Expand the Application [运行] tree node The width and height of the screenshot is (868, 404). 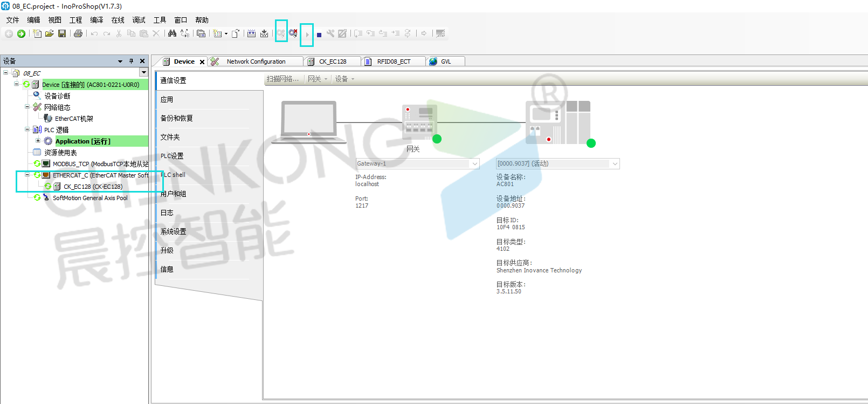tap(38, 141)
